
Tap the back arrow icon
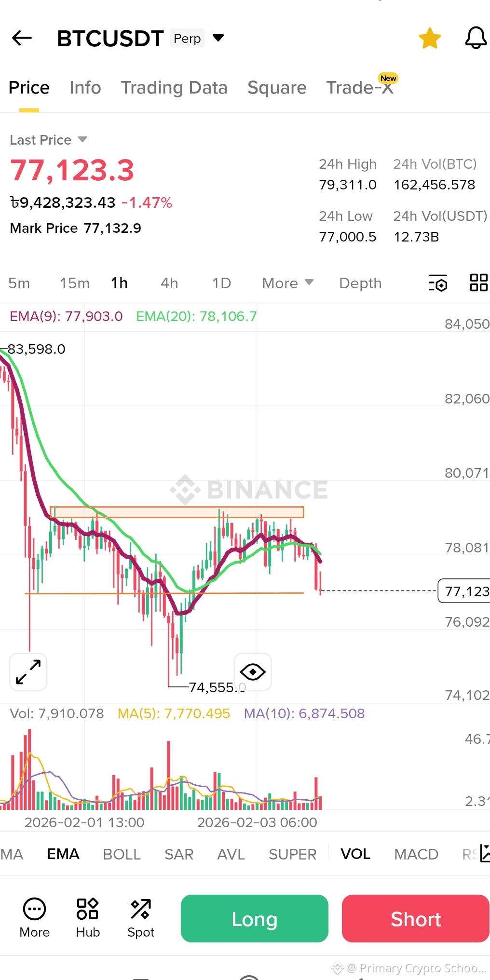[x=22, y=38]
